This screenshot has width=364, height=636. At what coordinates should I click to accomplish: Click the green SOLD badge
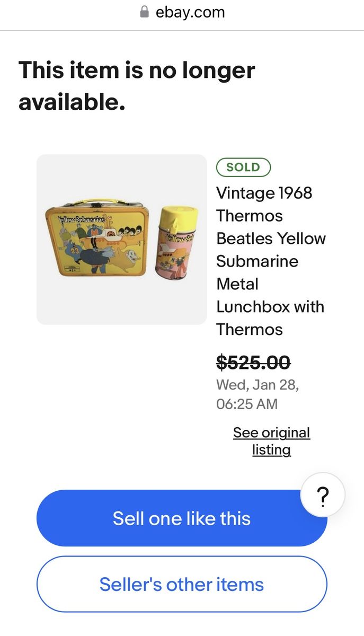tap(243, 167)
